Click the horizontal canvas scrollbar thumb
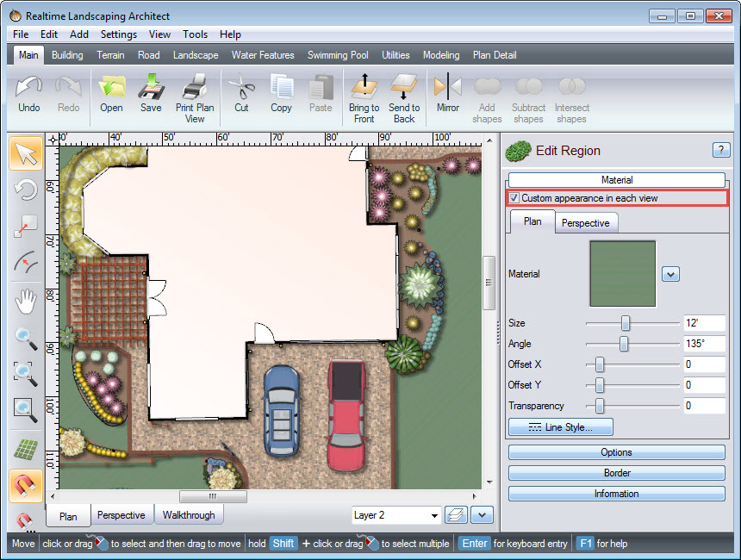The width and height of the screenshot is (741, 560). pos(213,496)
